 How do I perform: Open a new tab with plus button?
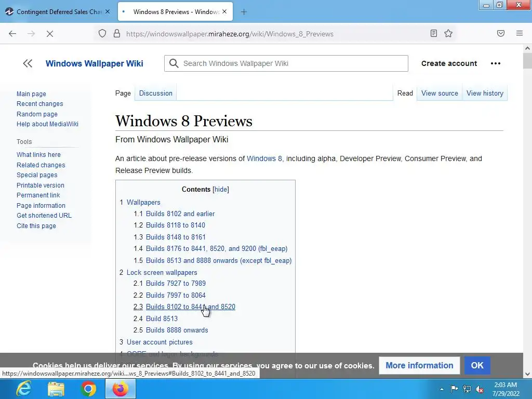pos(244,12)
